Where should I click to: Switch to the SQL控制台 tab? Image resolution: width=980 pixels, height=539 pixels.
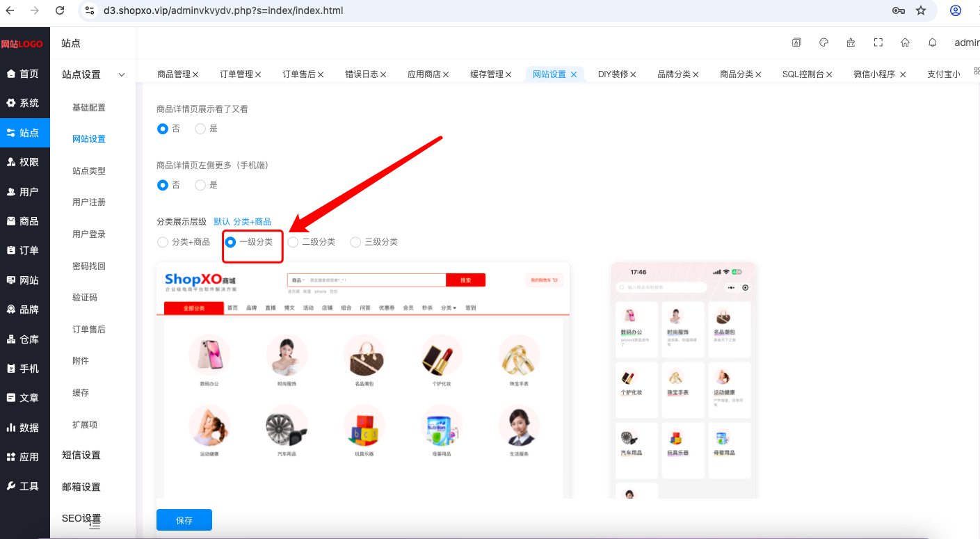pyautogui.click(x=803, y=74)
